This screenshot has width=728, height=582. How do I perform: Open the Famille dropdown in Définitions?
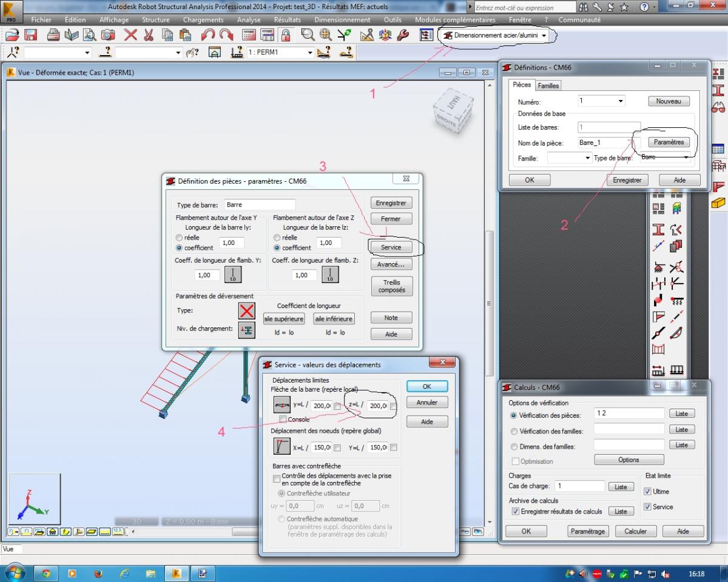587,158
